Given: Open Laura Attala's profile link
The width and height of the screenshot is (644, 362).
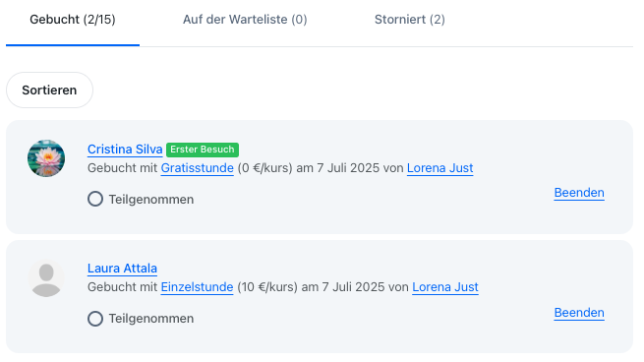Looking at the screenshot, I should (x=122, y=269).
